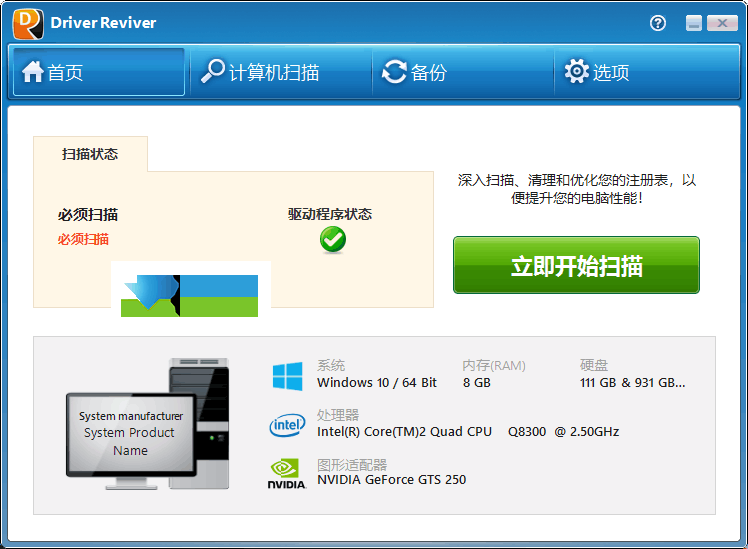
Task: Click the 内存(RAM) label
Action: pyautogui.click(x=494, y=365)
